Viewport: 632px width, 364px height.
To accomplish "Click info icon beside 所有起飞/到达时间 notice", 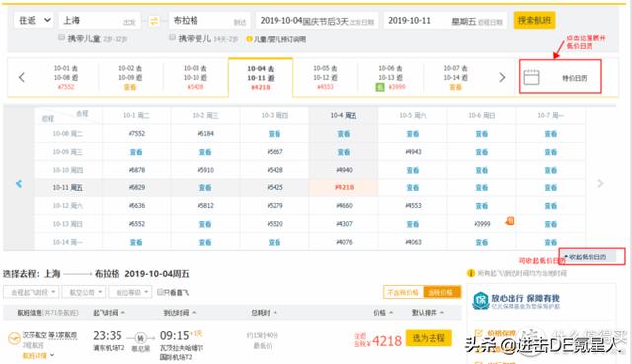I will (470, 273).
